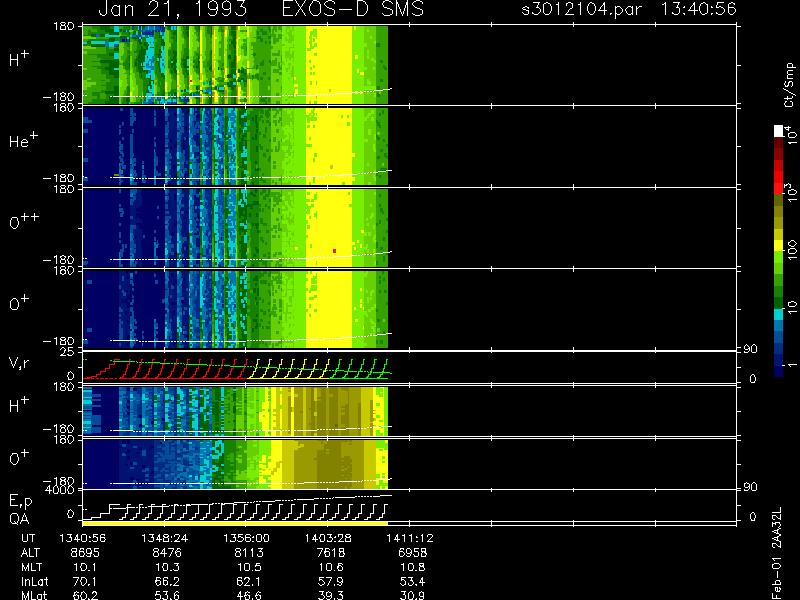Click UT value '1411:12'
The image size is (800, 600).
tap(410, 538)
